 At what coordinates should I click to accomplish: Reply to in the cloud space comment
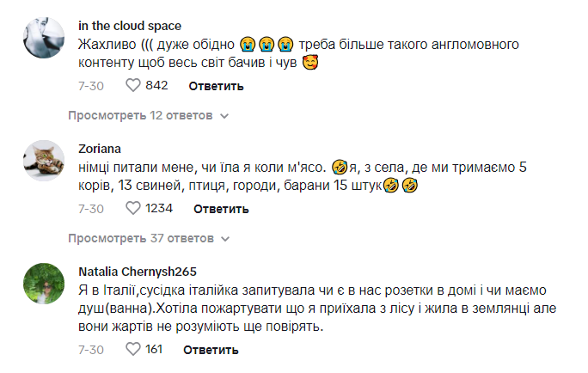click(x=216, y=86)
